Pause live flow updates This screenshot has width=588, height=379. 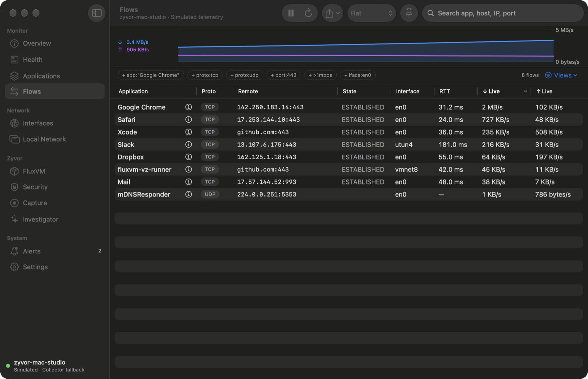[291, 13]
